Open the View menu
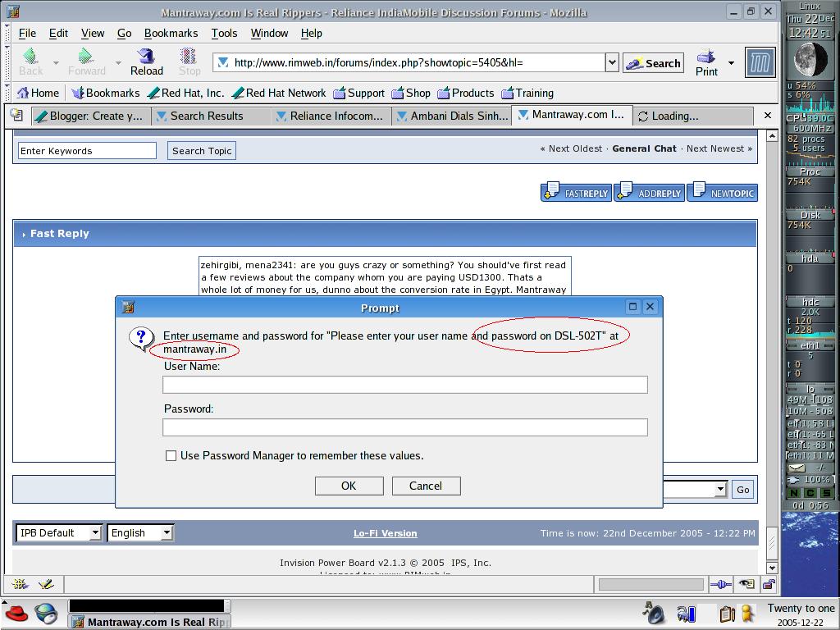 coord(93,33)
